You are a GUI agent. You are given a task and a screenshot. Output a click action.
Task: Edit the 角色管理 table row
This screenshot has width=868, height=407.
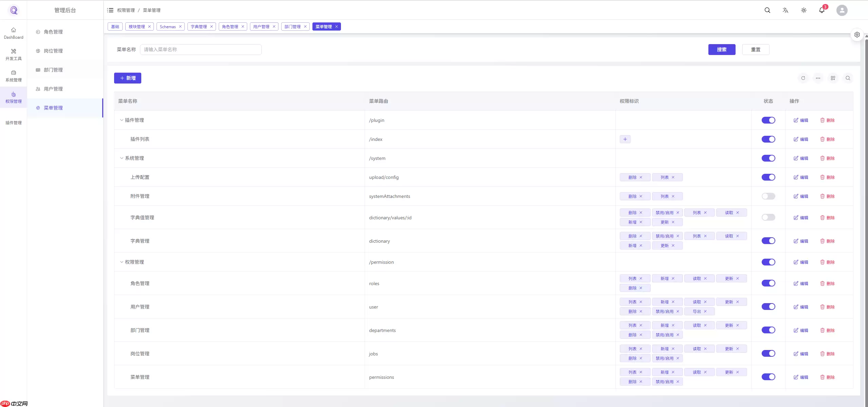click(x=801, y=283)
